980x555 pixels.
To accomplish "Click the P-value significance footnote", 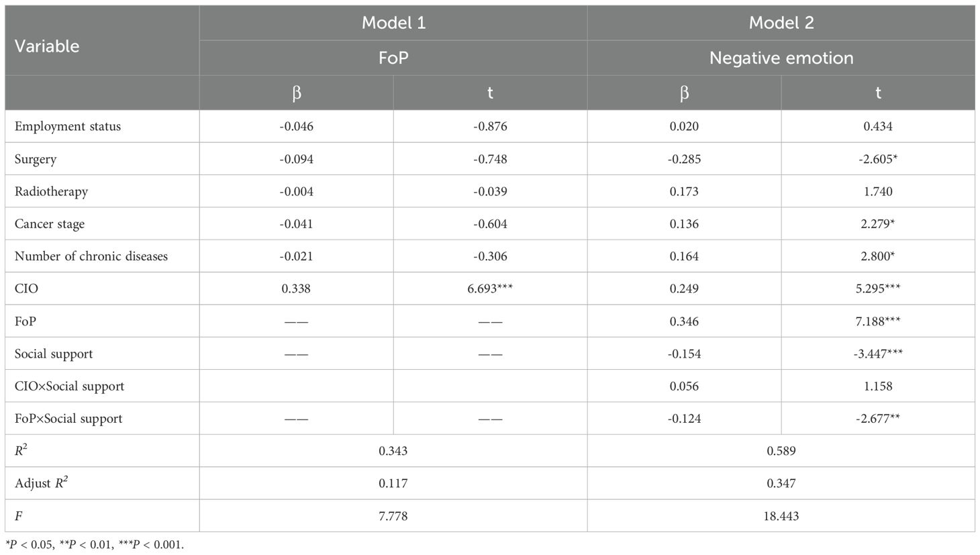I will click(x=95, y=544).
